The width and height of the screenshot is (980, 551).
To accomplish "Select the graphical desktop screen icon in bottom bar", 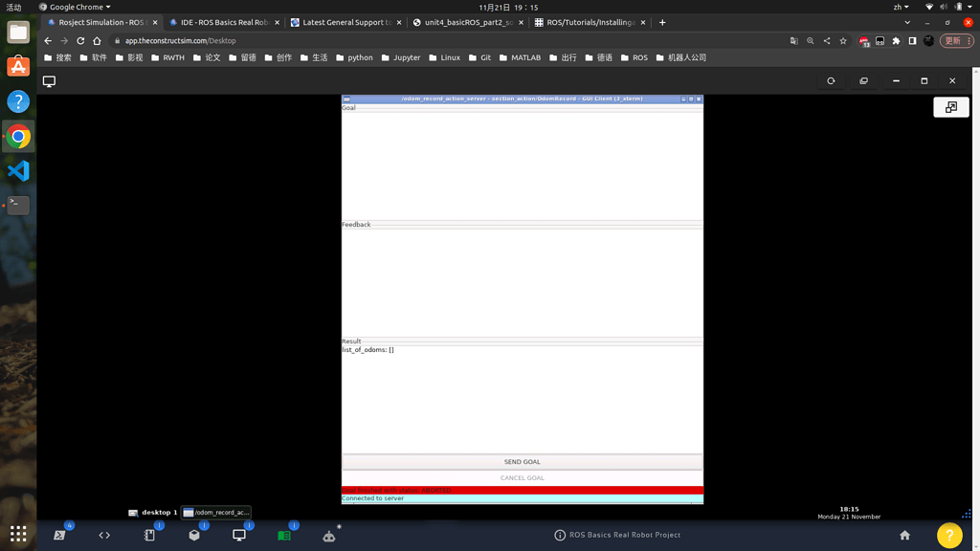I will click(237, 535).
